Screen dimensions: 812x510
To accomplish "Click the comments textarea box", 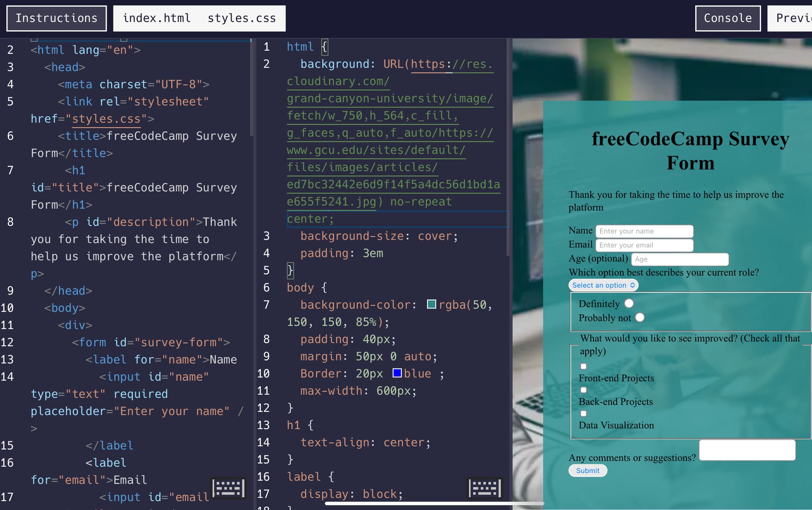I will (747, 450).
